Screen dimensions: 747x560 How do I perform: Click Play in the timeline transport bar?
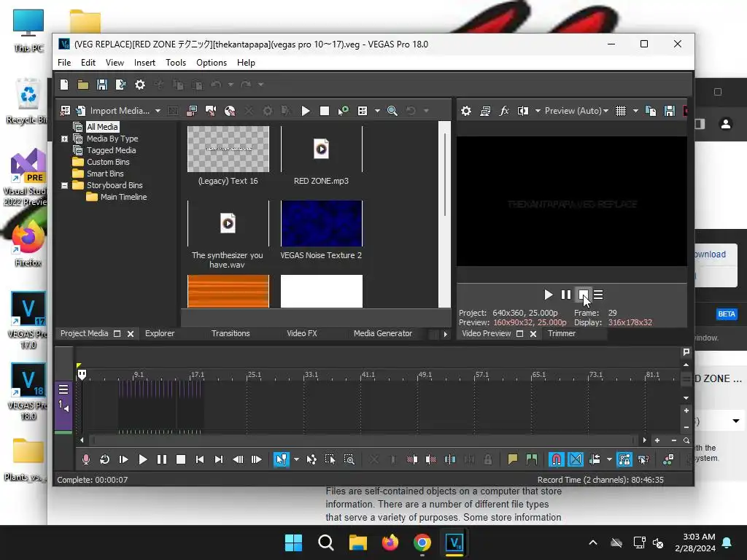[142, 459]
